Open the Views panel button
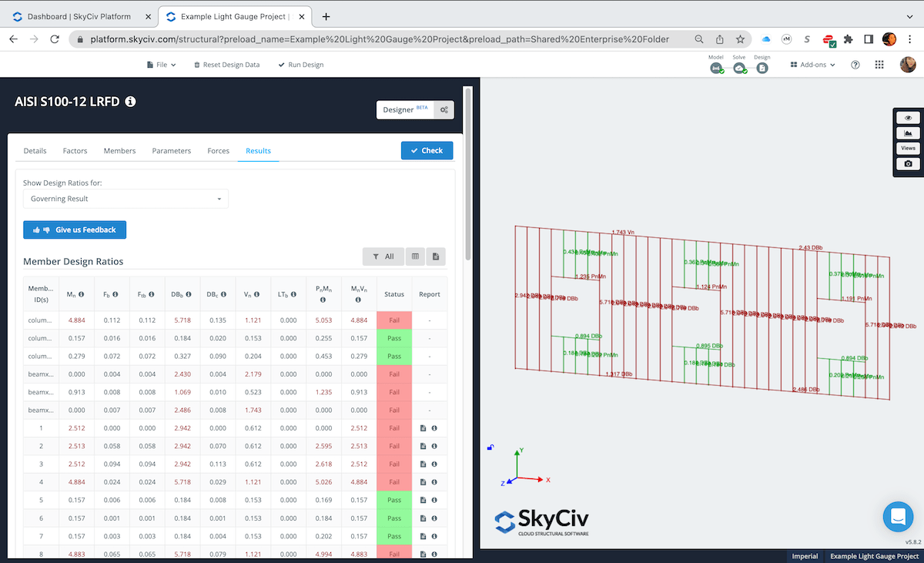This screenshot has height=563, width=924. coord(908,148)
